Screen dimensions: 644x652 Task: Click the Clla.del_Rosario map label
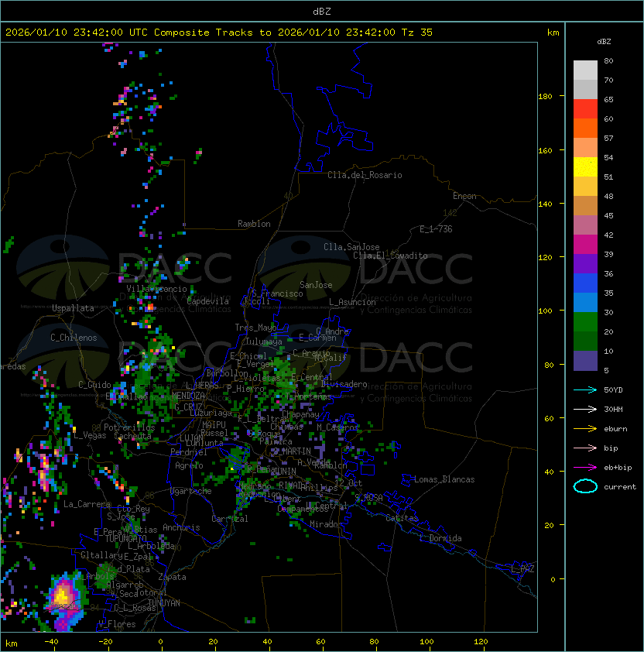pos(365,175)
